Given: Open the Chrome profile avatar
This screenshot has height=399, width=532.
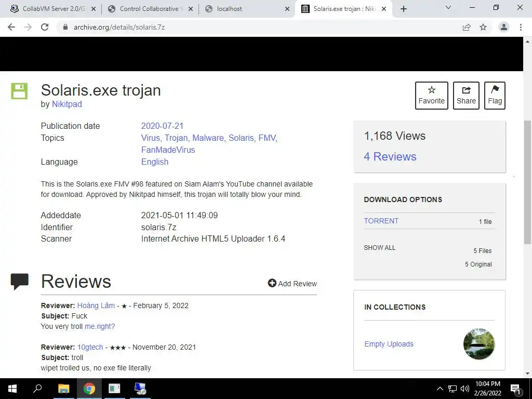Looking at the screenshot, I should pos(504,27).
